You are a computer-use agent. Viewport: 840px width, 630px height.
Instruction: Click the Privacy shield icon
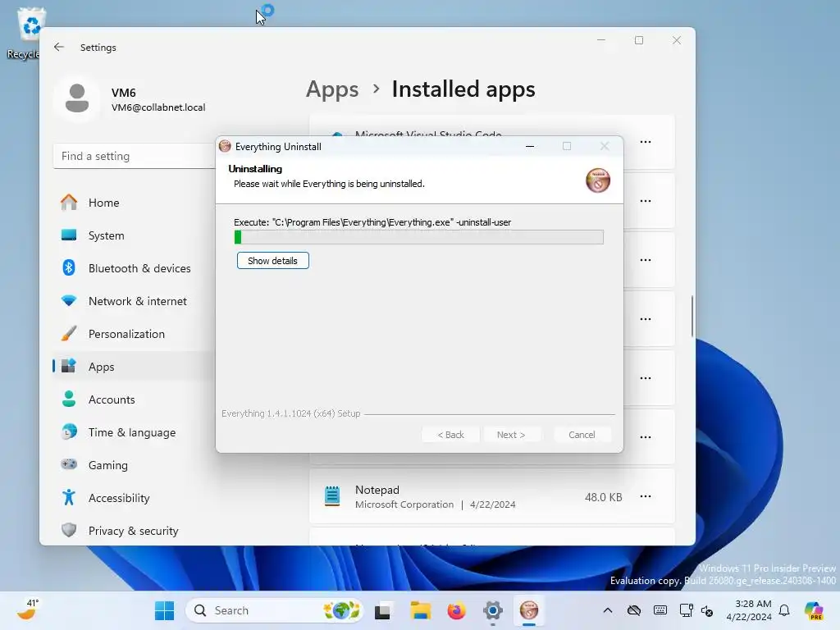(x=69, y=530)
